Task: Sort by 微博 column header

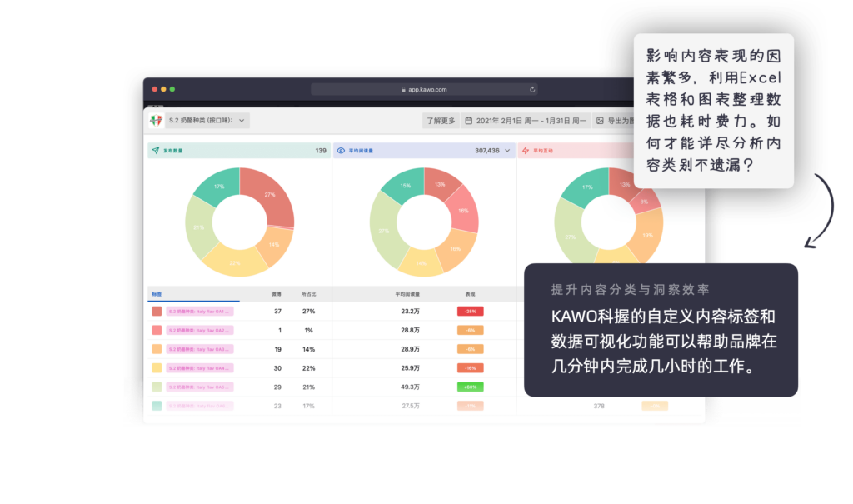Action: pos(277,294)
